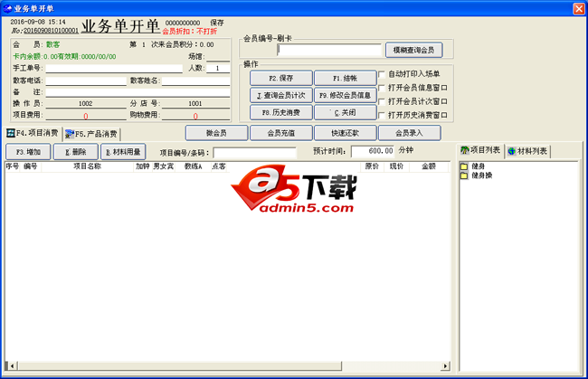Click the 教练A column header
Screen dimensions: 588x379
click(x=194, y=166)
